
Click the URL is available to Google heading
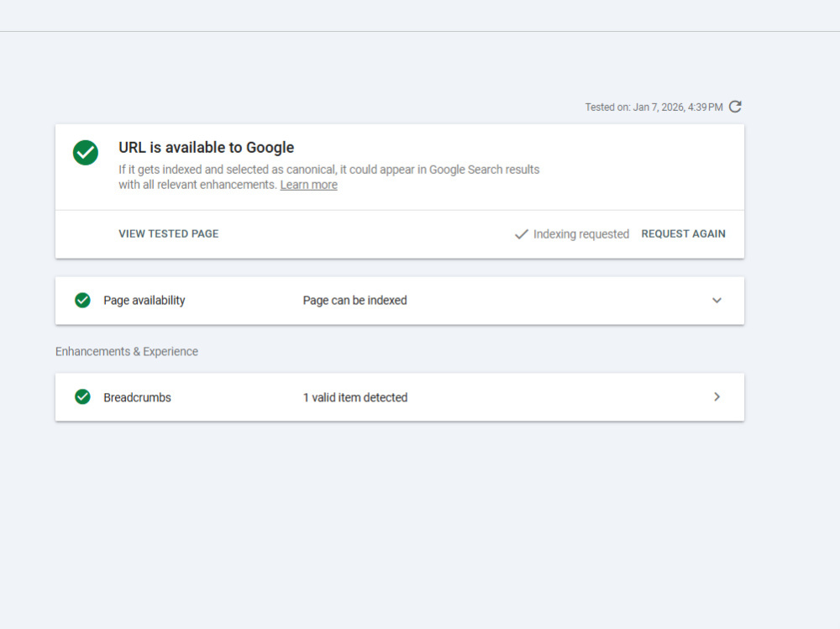coord(207,147)
